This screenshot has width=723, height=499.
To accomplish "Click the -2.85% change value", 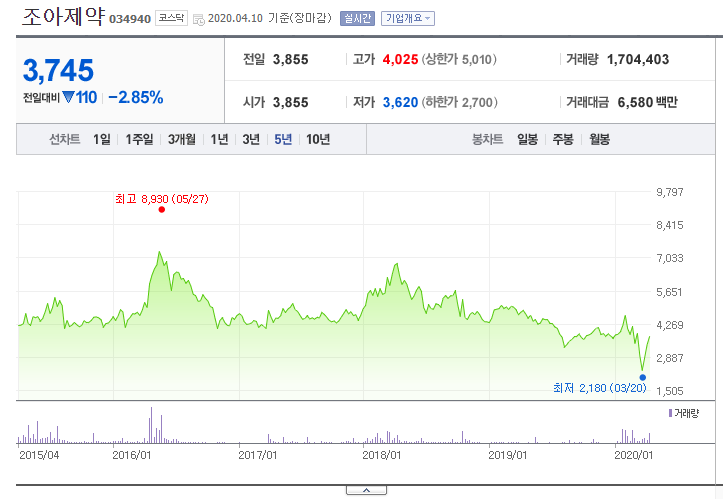I will (136, 97).
